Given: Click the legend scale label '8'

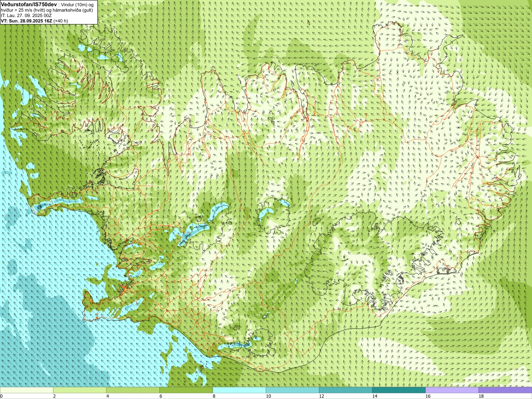Looking at the screenshot, I should tap(214, 396).
